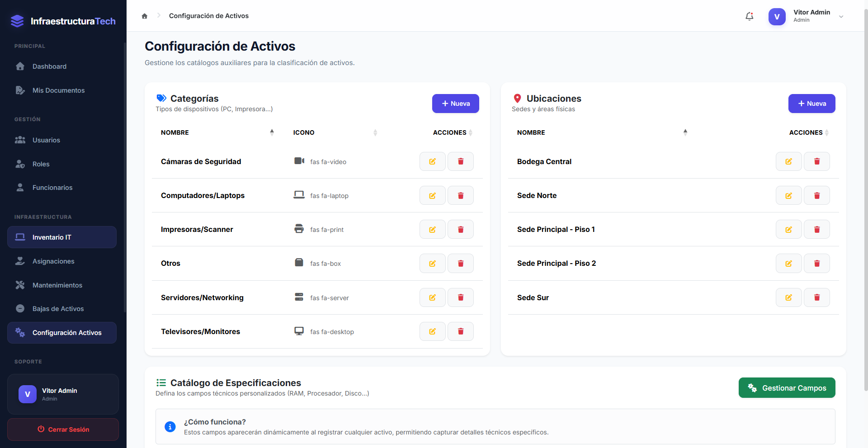Delete the Servidores/Networking category
Viewport: 868px width, 448px height.
click(x=461, y=297)
